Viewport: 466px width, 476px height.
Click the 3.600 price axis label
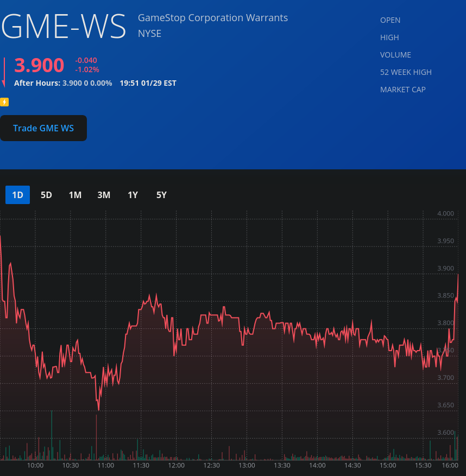(445, 432)
